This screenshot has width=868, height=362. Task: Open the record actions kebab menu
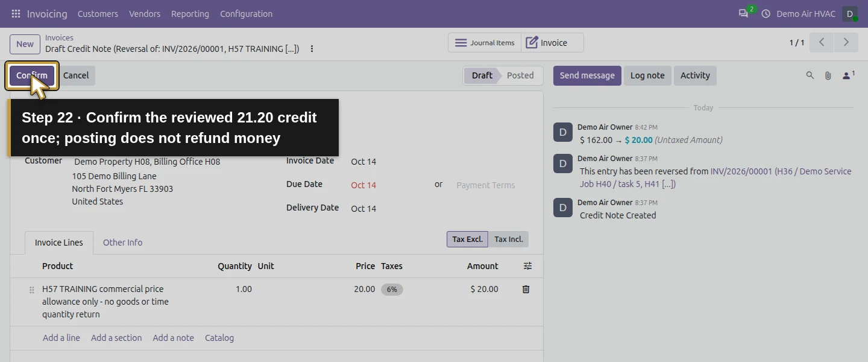[x=312, y=49]
